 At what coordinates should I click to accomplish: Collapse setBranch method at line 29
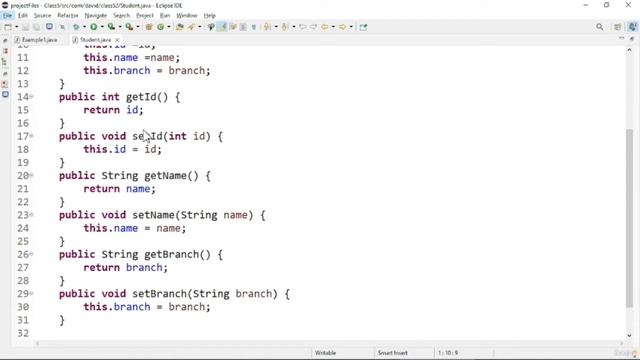pos(31,293)
